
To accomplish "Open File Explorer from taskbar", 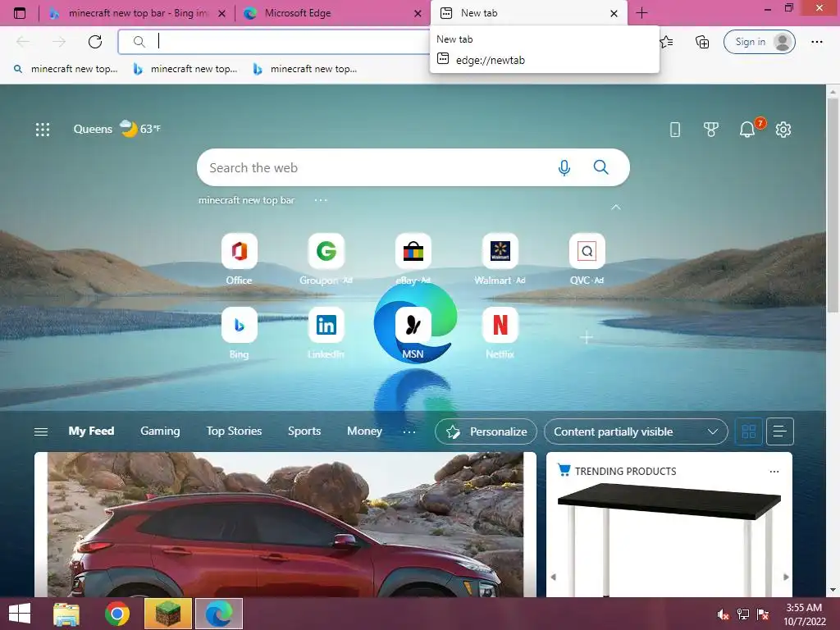I will coord(66,614).
